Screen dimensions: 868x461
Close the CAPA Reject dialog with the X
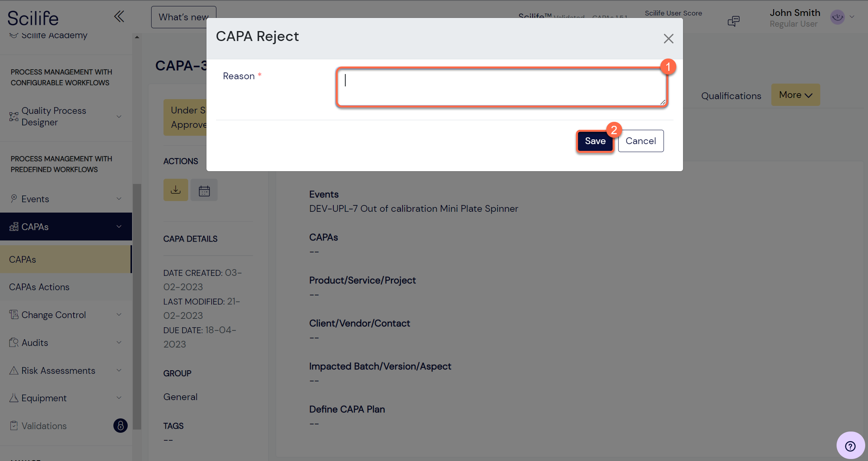[669, 39]
